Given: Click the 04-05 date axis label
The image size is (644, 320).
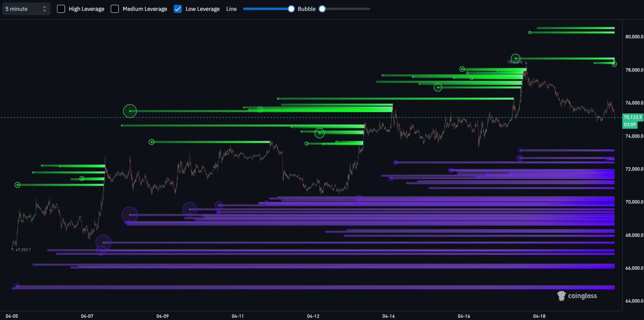Looking at the screenshot, I should 12,316.
